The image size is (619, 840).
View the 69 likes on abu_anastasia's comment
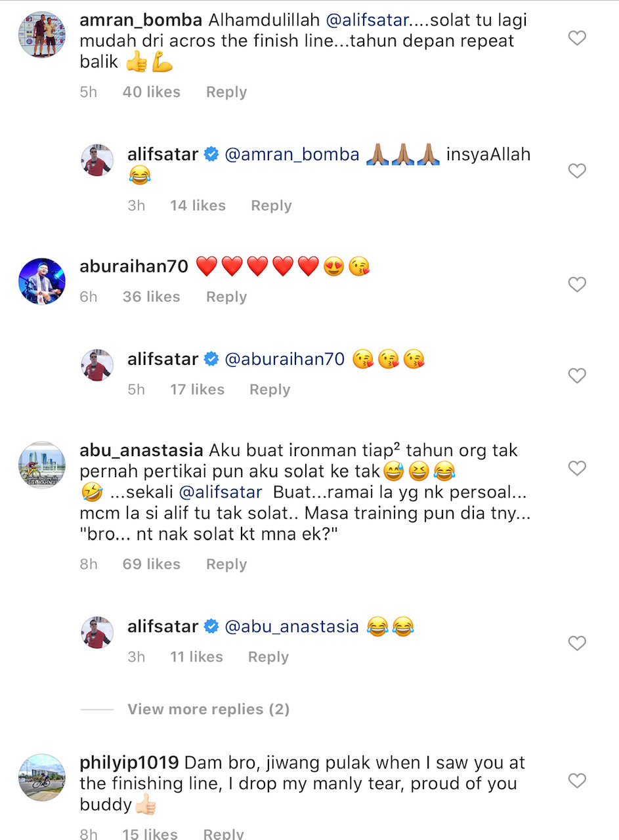pyautogui.click(x=151, y=565)
